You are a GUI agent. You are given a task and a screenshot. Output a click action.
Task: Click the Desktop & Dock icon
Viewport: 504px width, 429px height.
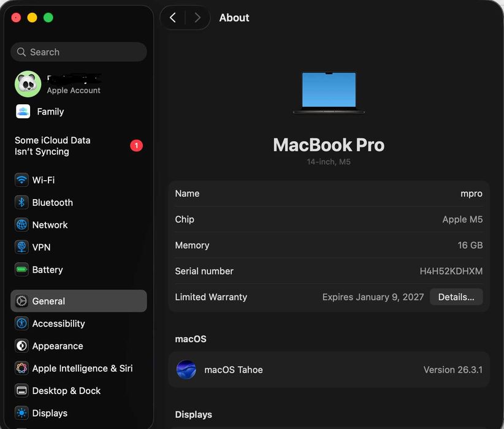click(x=21, y=391)
